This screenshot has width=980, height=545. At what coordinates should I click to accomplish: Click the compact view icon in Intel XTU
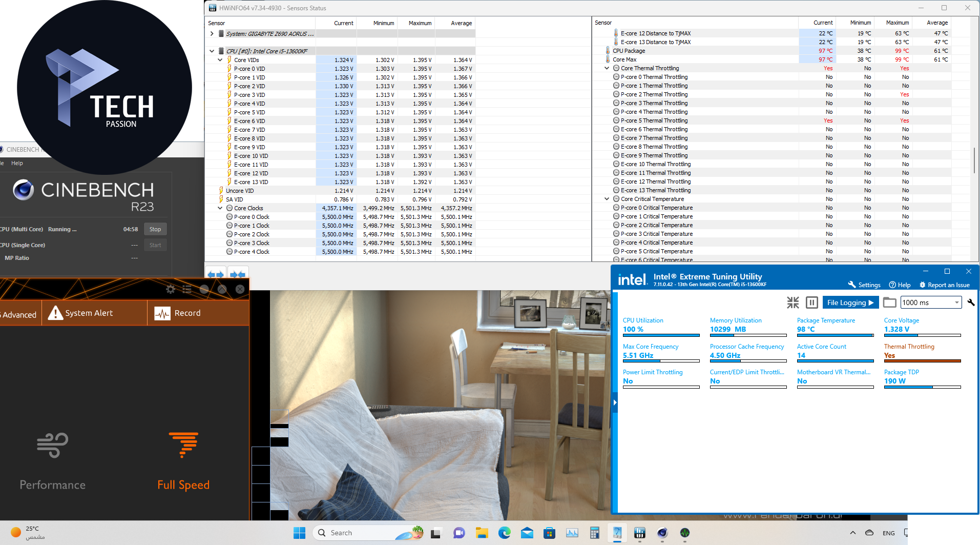click(x=793, y=302)
